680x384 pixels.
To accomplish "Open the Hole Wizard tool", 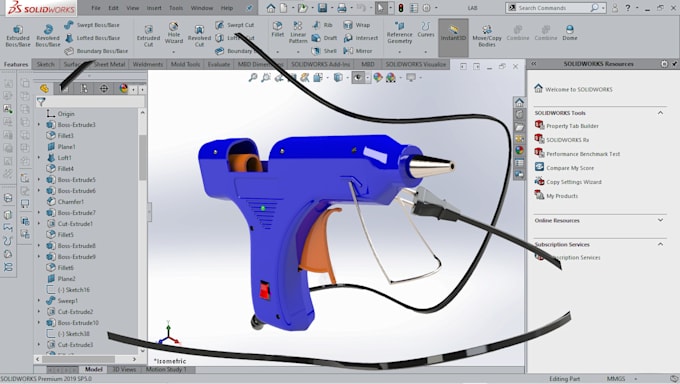I will (x=173, y=33).
